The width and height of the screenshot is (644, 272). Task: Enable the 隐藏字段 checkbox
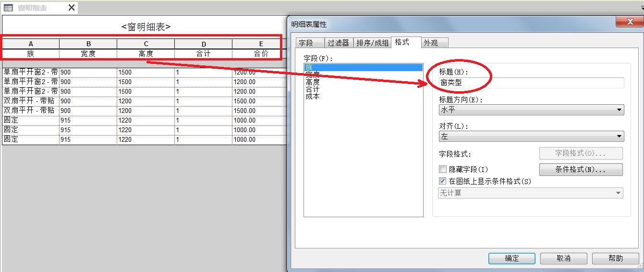coord(443,170)
